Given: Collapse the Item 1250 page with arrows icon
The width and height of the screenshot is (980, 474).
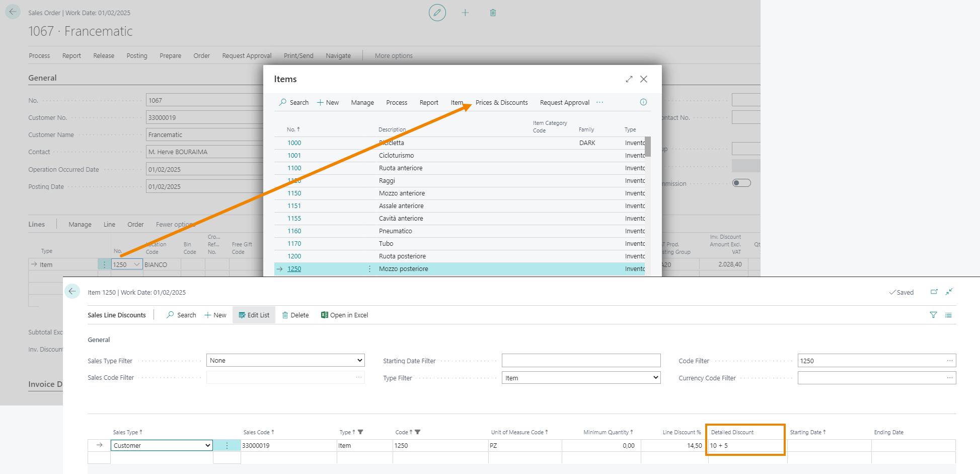Looking at the screenshot, I should pos(949,292).
